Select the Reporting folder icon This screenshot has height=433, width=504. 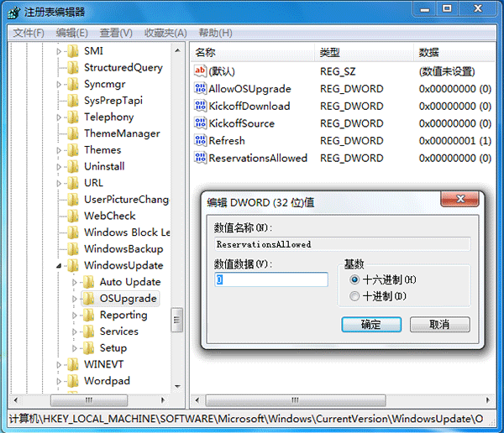coord(88,316)
